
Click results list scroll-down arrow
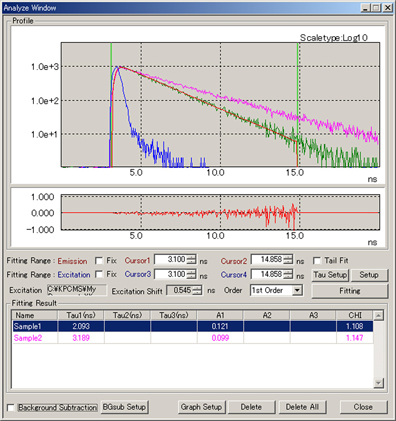(x=379, y=383)
